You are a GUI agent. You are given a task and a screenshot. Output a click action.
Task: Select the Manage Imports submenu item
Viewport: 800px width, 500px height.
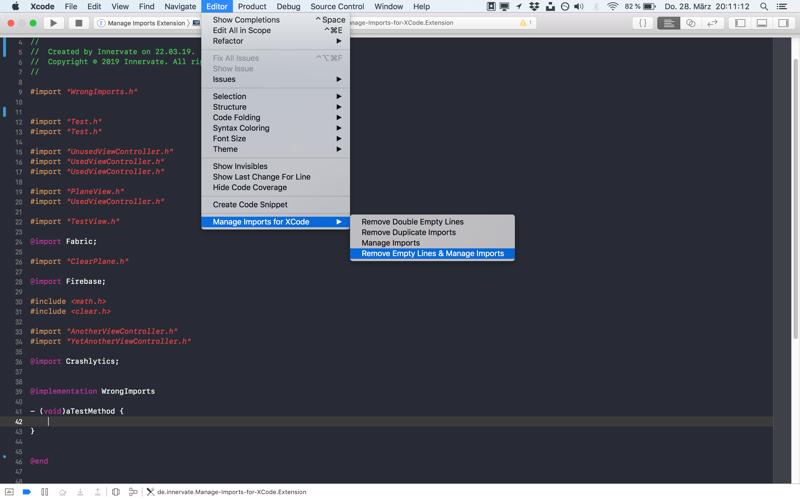(x=432, y=243)
